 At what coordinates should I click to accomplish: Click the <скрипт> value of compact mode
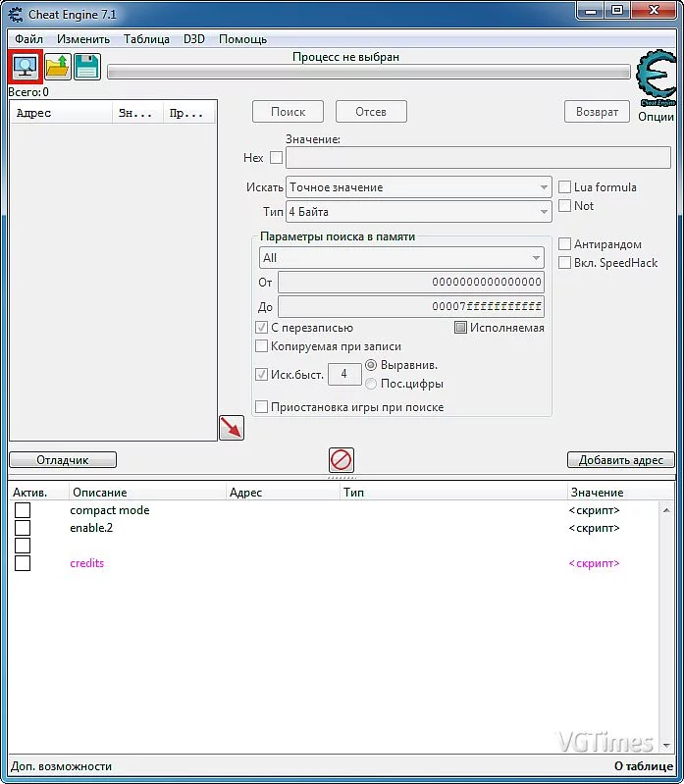click(x=594, y=510)
